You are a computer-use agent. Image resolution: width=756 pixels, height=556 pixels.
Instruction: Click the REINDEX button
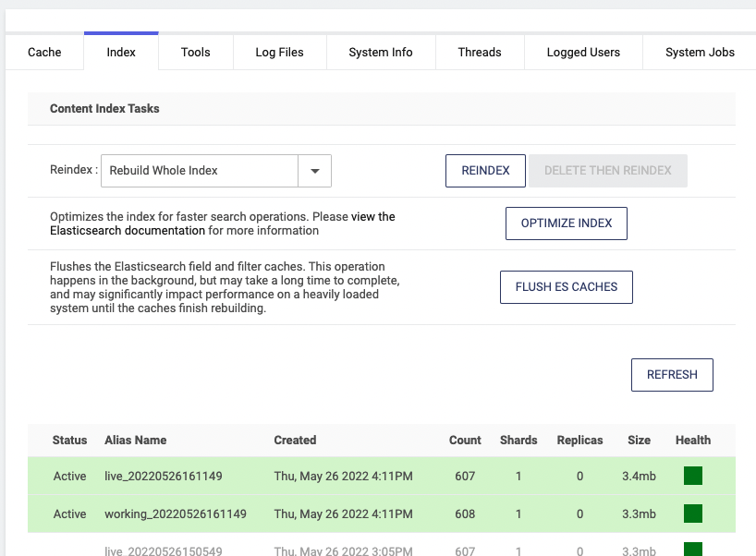point(485,171)
